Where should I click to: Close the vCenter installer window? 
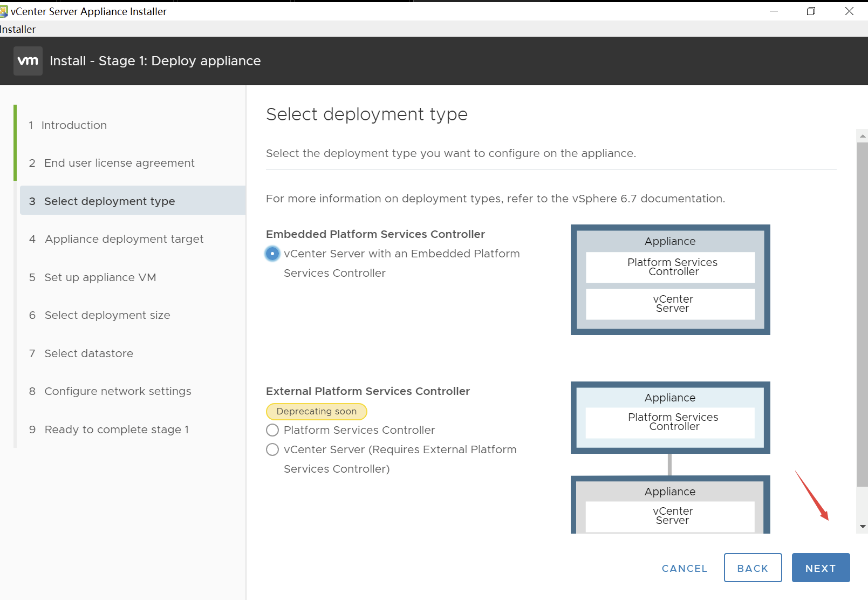click(849, 11)
